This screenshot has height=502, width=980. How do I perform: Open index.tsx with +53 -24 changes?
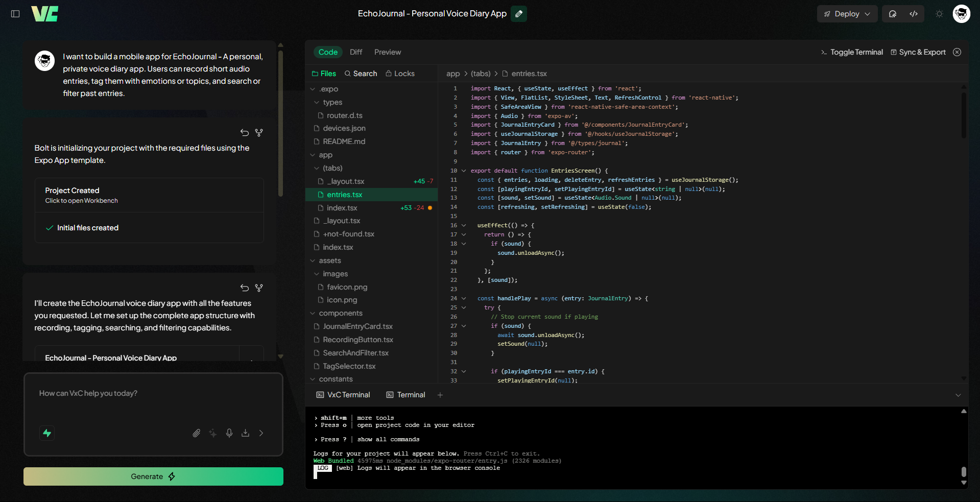(x=371, y=208)
